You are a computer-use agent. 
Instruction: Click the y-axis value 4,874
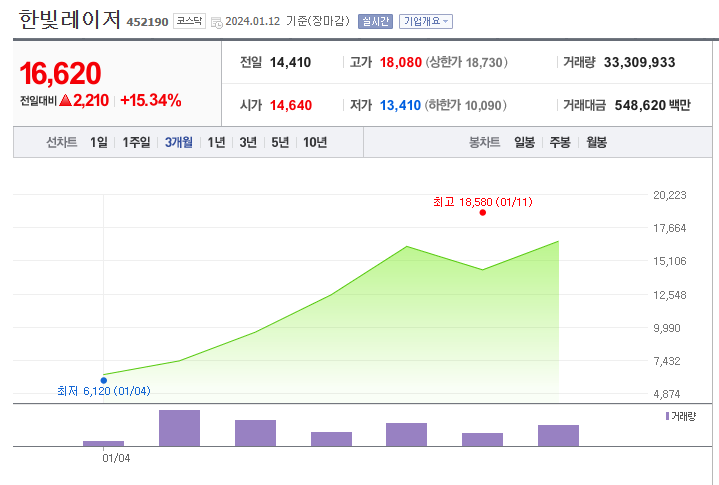pos(666,394)
